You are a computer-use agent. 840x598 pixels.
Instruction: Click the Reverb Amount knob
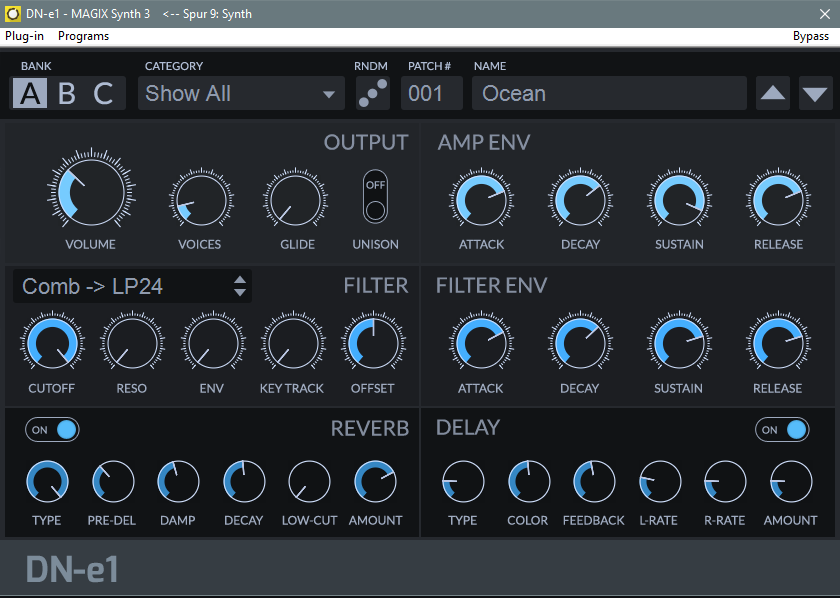click(x=376, y=482)
